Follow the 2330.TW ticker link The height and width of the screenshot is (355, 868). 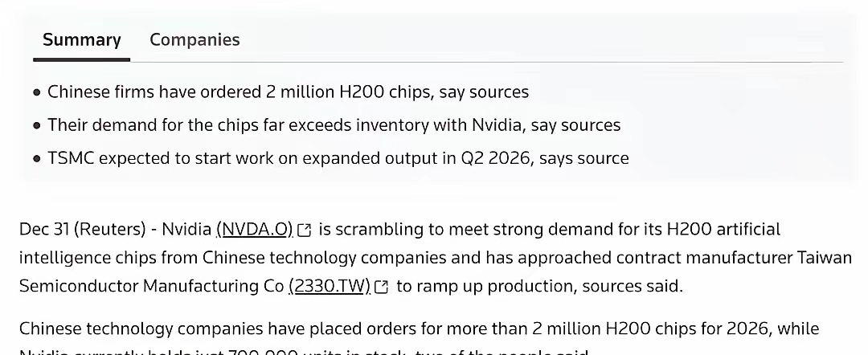click(x=330, y=286)
